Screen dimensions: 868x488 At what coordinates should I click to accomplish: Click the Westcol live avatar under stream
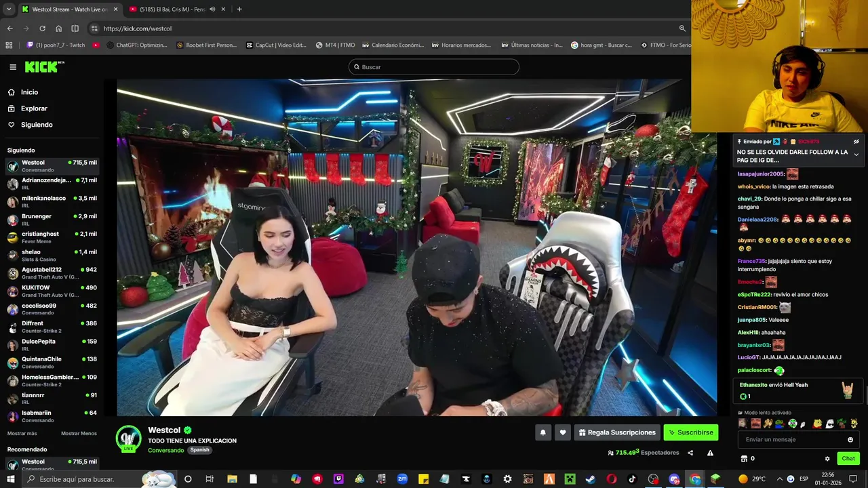[128, 439]
